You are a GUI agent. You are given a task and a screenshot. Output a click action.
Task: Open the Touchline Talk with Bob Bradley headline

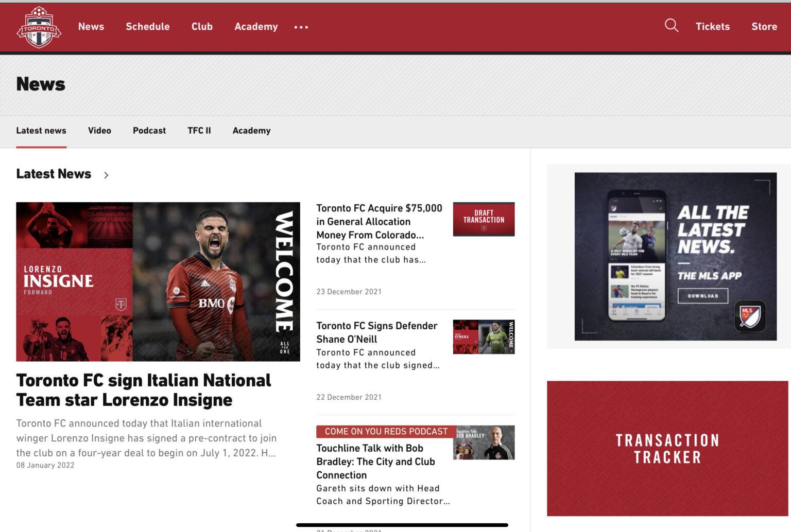click(x=376, y=462)
